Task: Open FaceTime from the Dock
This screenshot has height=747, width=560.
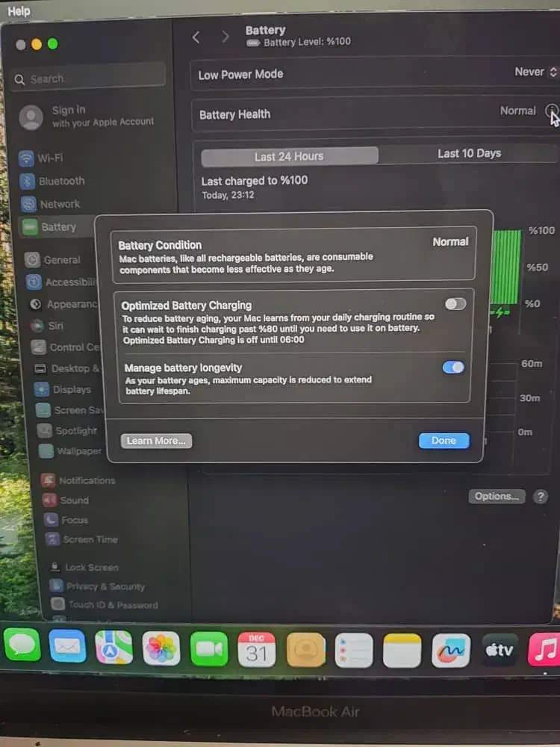Action: point(208,649)
